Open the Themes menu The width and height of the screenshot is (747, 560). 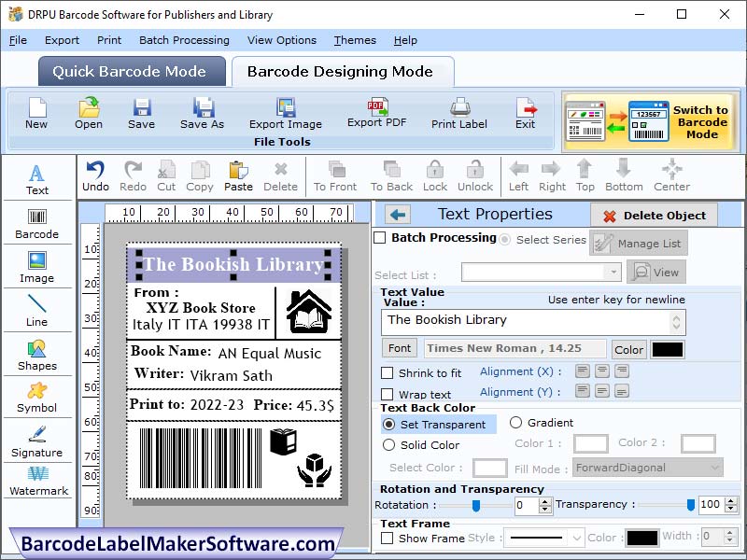coord(355,40)
